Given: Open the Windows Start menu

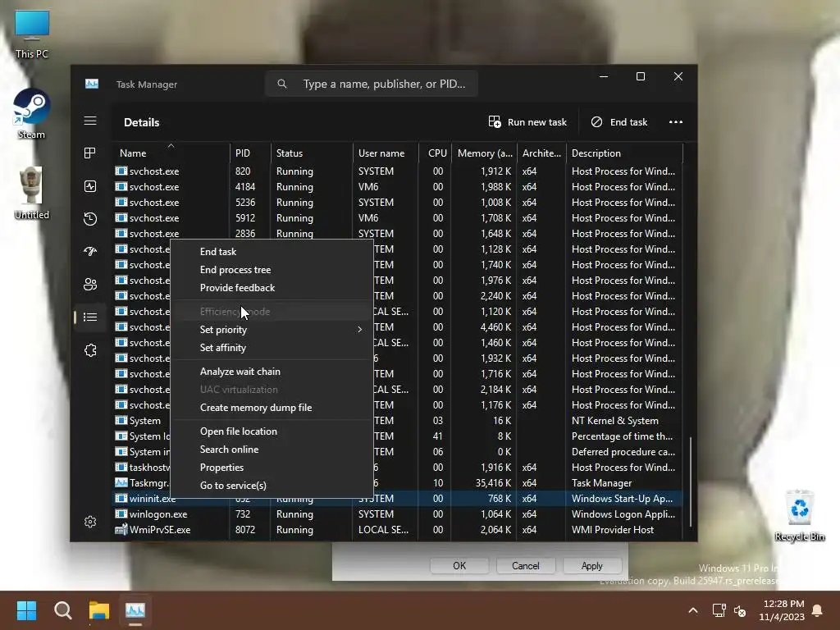Looking at the screenshot, I should coord(26,610).
